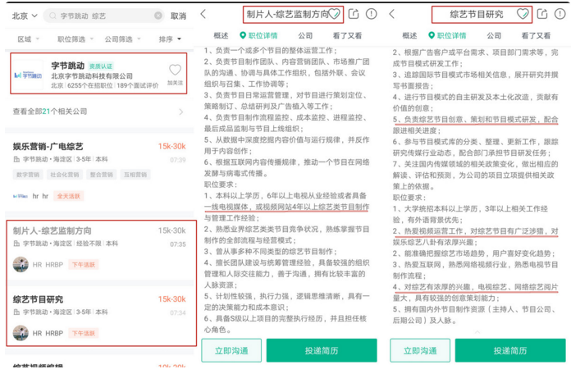Screen dimensions: 571x392
Task: Click 资质认证 badge next to 字节跳动
Action: [101, 66]
